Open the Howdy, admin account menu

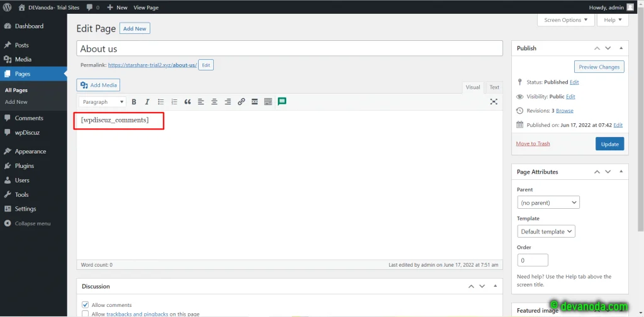click(x=611, y=8)
